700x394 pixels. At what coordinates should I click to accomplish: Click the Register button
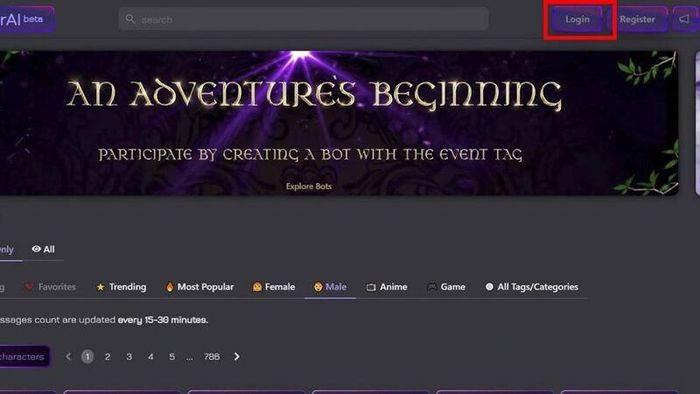pyautogui.click(x=637, y=19)
